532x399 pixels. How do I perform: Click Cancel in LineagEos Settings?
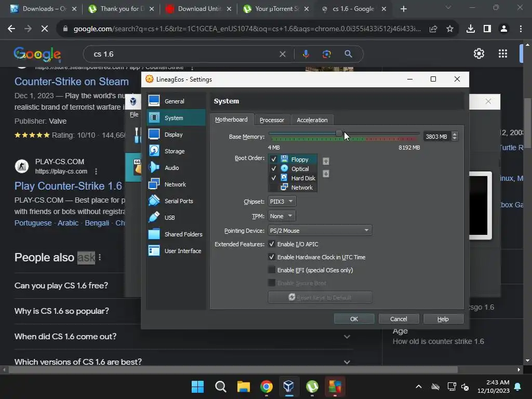pyautogui.click(x=398, y=319)
